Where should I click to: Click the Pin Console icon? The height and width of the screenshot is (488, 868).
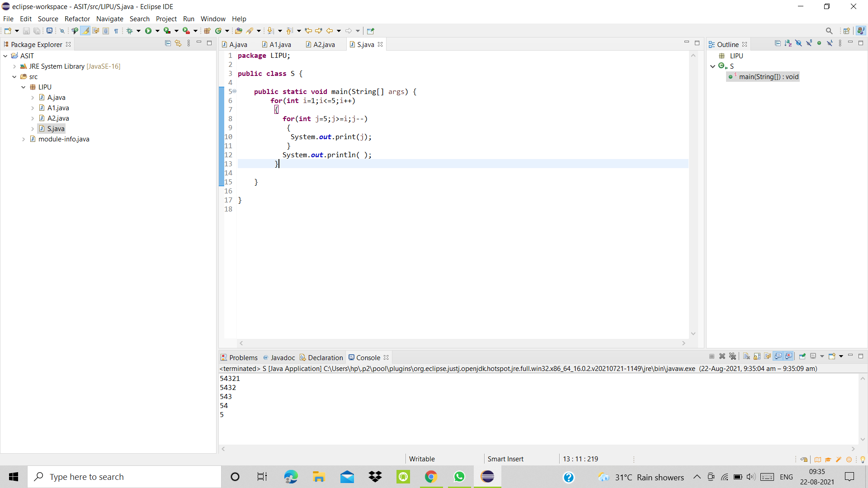pos(802,356)
